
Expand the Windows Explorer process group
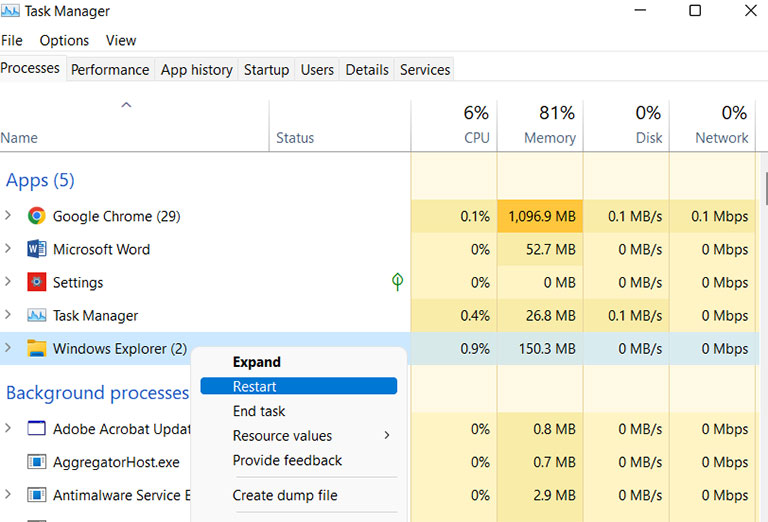pyautogui.click(x=8, y=348)
